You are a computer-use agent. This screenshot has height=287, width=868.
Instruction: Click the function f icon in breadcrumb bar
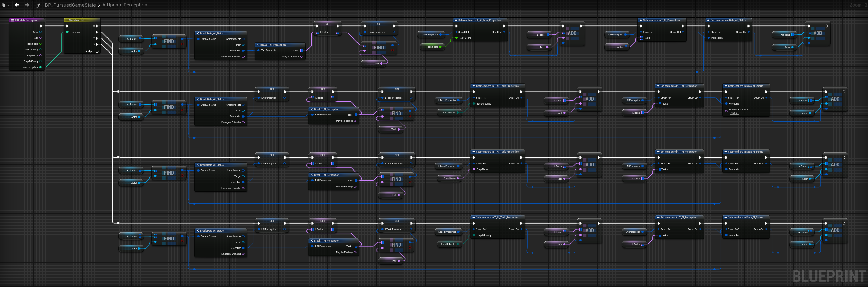coord(38,5)
